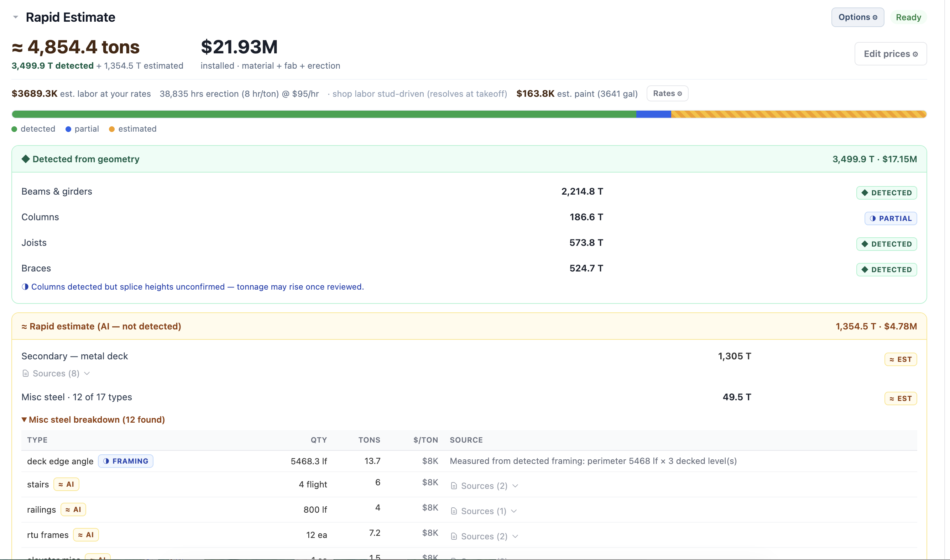Click the DETECTED badge for Beams & girders
This screenshot has height=560, width=950.
coord(886,193)
